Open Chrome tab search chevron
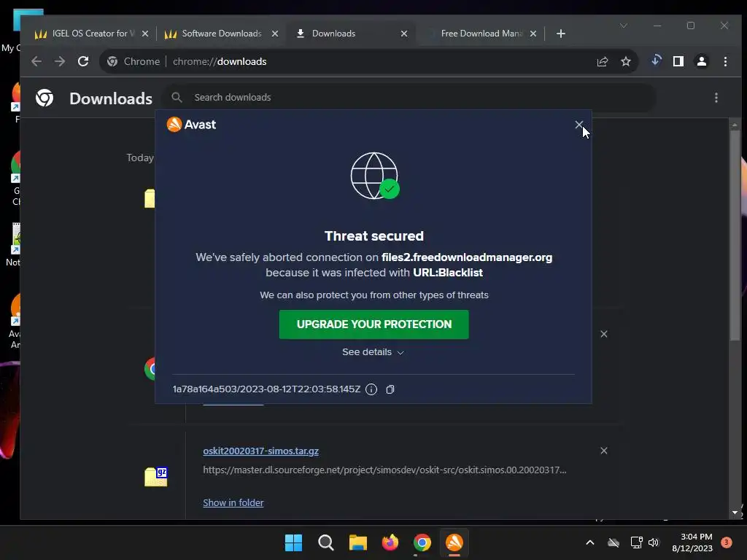 coord(624,26)
